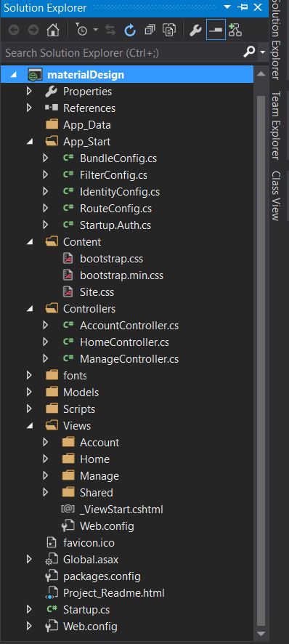Expand the Shared views folder

pos(46,493)
